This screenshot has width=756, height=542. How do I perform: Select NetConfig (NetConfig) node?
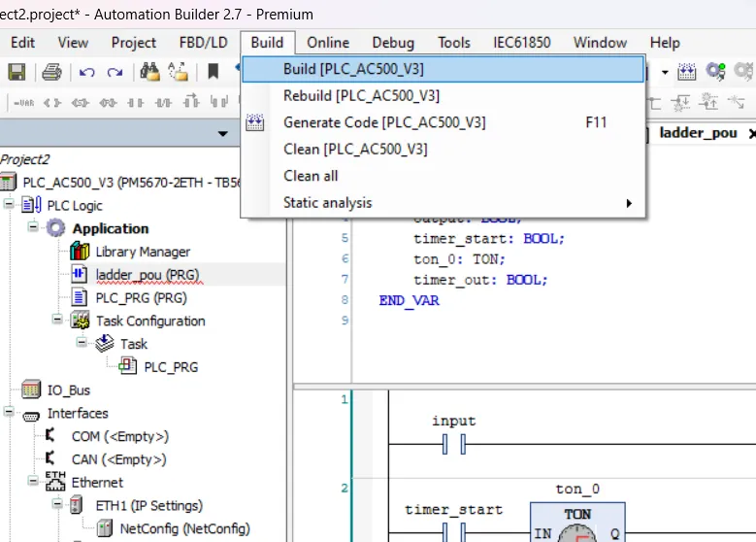(x=184, y=528)
